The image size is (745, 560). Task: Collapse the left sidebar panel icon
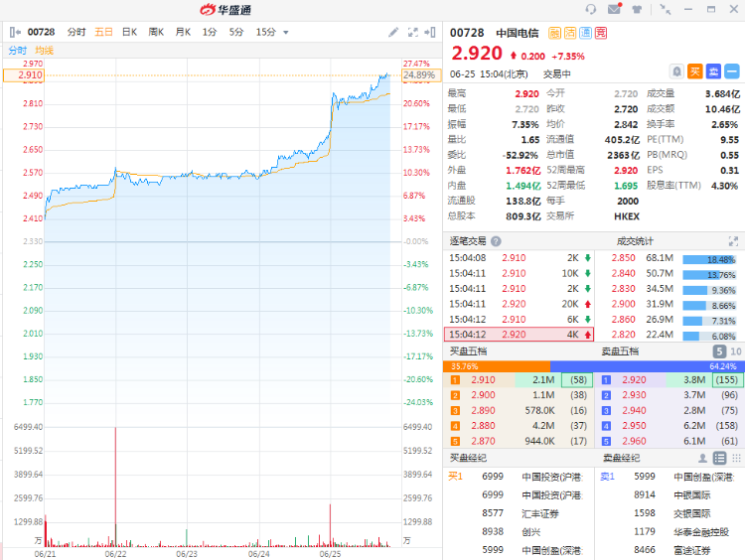(15, 32)
